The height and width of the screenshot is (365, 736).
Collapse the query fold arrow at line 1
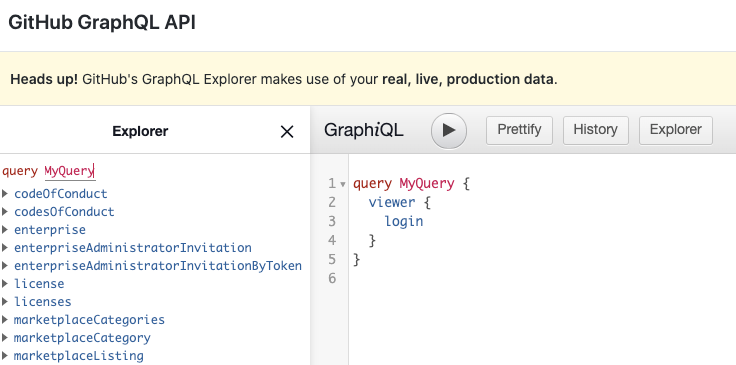click(x=343, y=184)
